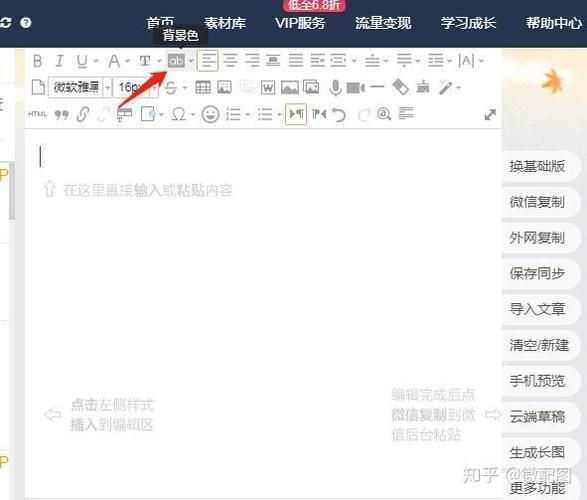587x500 pixels.
Task: Expand the ordered list style dropdown arrow
Action: pos(247,115)
